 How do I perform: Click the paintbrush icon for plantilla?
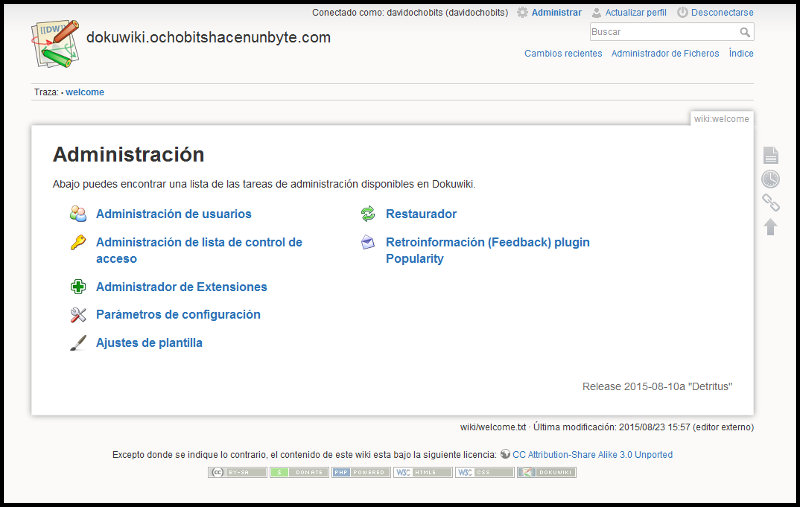tap(78, 343)
